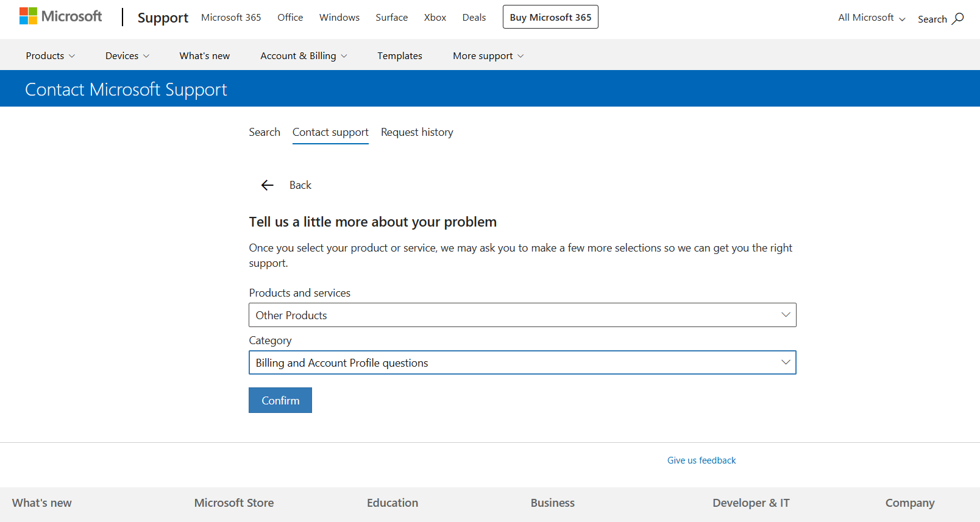This screenshot has height=522, width=980.
Task: Open the Deals nav link
Action: pos(474,17)
